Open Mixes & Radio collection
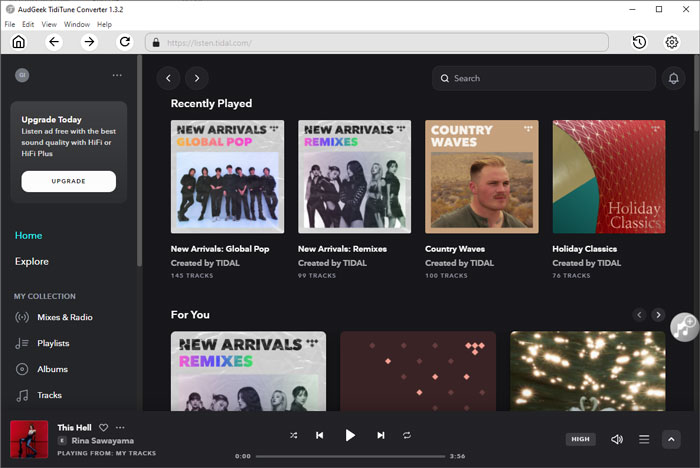Viewport: 700px width, 468px height. click(65, 318)
